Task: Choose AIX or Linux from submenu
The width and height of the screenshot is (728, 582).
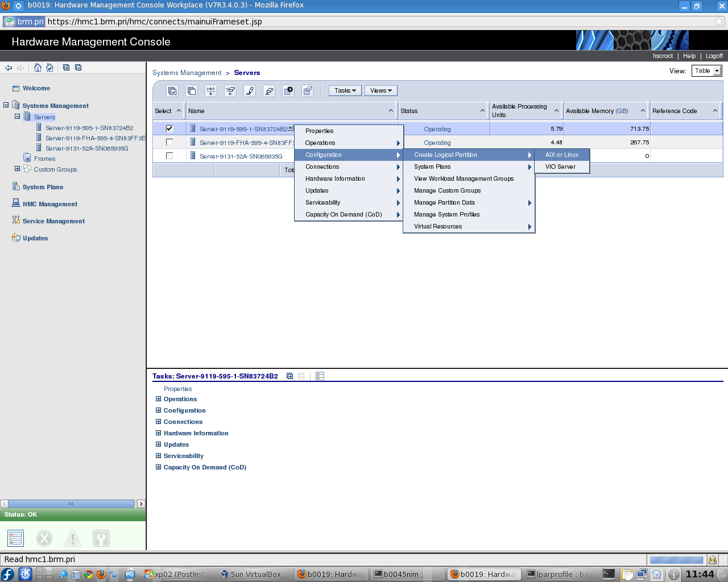Action: [x=561, y=155]
